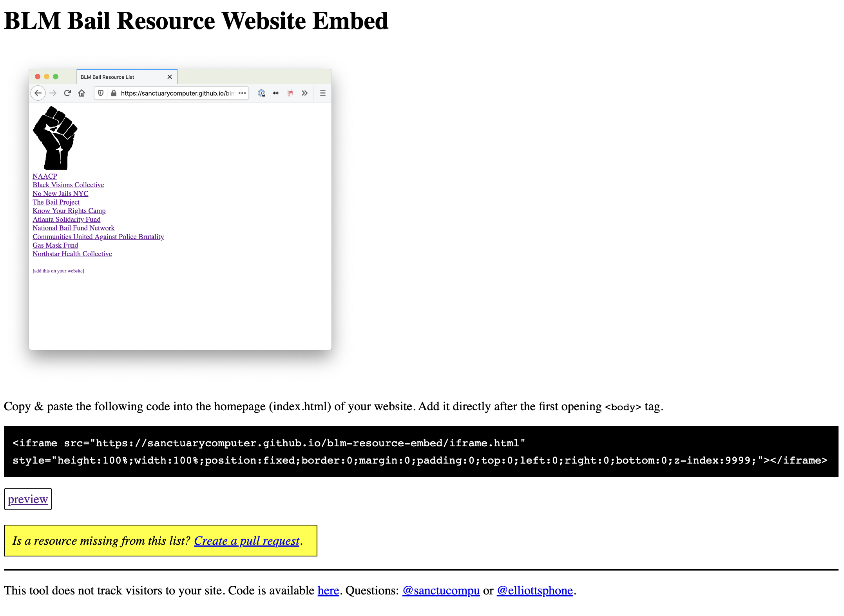Click the Create a pull request link
The image size is (844, 616).
pos(247,541)
